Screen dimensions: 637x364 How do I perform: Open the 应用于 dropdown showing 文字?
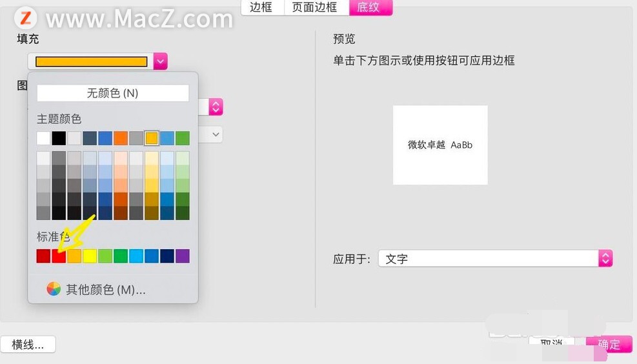[x=495, y=258]
